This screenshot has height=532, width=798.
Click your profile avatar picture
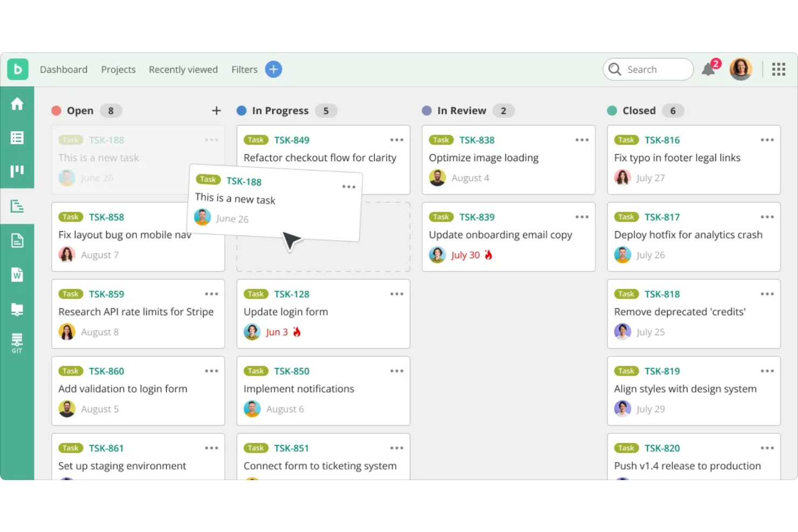pyautogui.click(x=741, y=69)
